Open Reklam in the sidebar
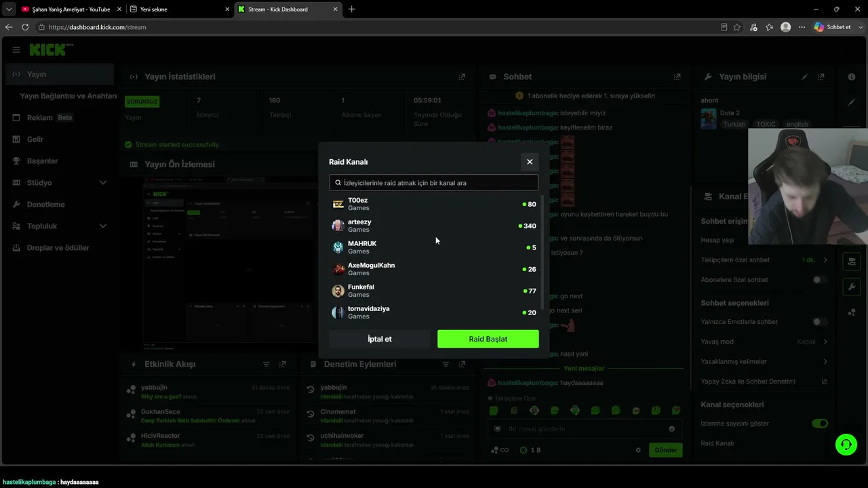 tap(60, 117)
